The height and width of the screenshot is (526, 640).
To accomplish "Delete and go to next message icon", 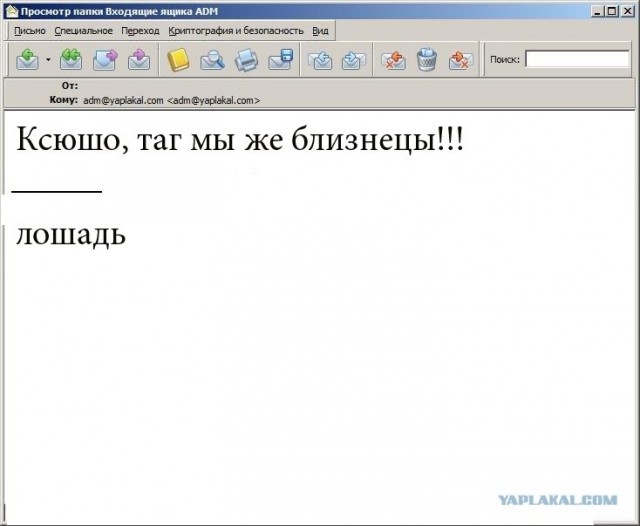I will tap(461, 60).
